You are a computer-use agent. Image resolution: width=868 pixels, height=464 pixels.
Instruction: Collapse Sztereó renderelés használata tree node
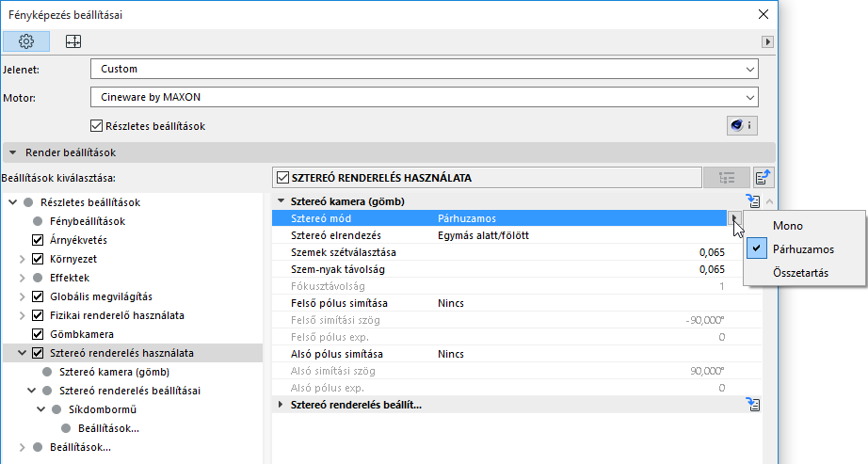[23, 353]
